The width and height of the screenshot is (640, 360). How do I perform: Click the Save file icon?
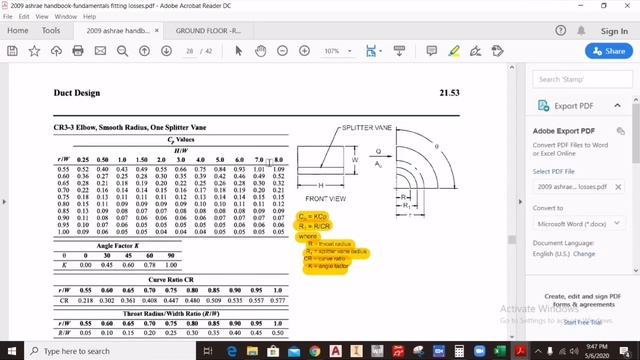click(x=12, y=51)
